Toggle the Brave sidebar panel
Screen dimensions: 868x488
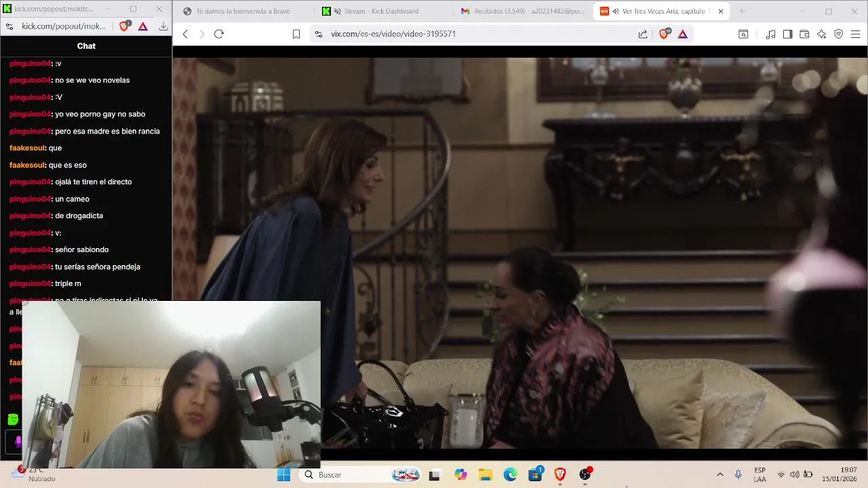pyautogui.click(x=787, y=34)
